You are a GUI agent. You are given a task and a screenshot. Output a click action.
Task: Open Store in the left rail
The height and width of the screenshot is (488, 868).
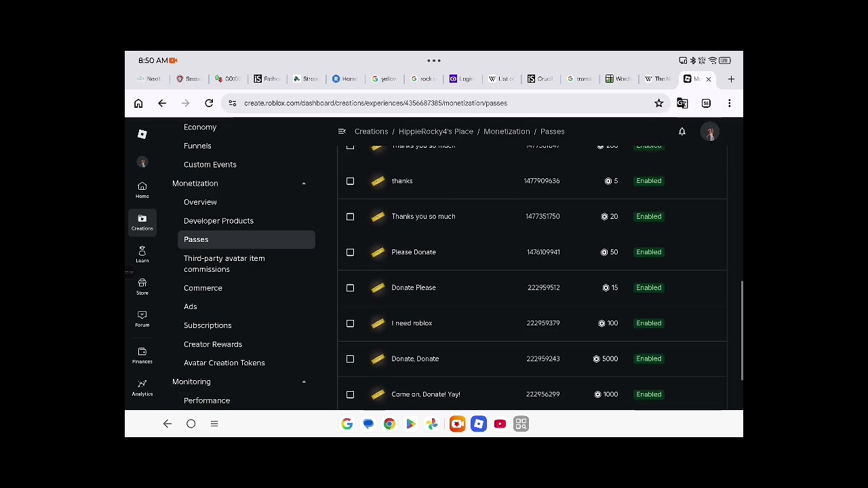coord(142,287)
